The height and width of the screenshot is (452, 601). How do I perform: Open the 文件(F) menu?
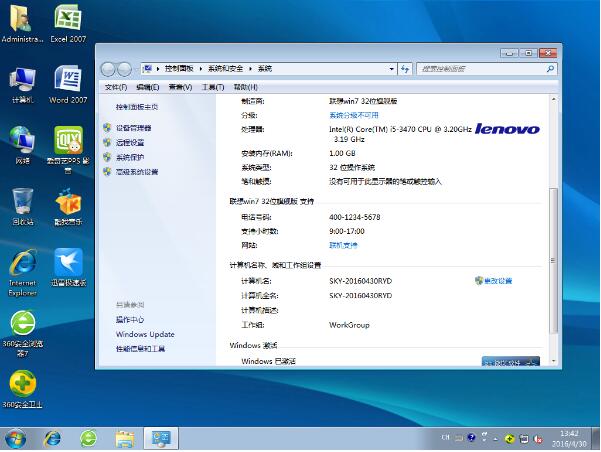(116, 87)
